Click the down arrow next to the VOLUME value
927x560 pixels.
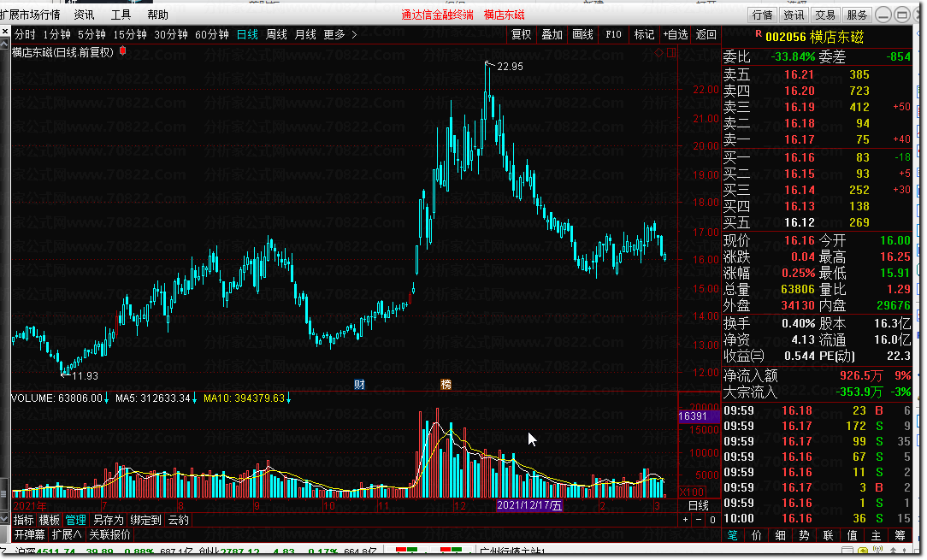click(106, 398)
